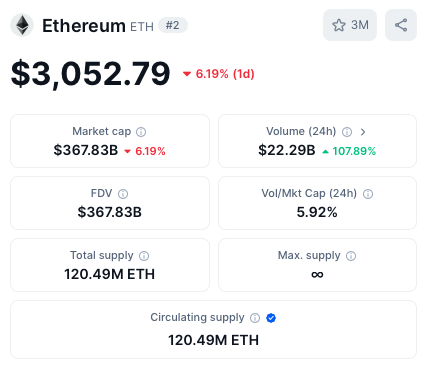Click the Total supply info icon
The image size is (428, 367).
pyautogui.click(x=144, y=256)
